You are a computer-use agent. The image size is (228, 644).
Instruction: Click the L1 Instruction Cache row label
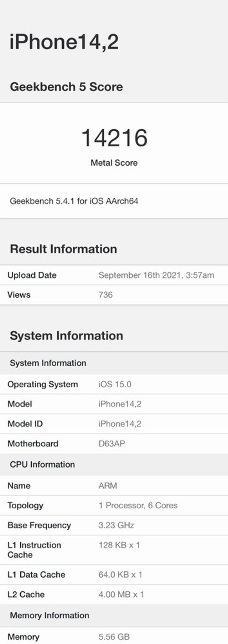point(34,550)
